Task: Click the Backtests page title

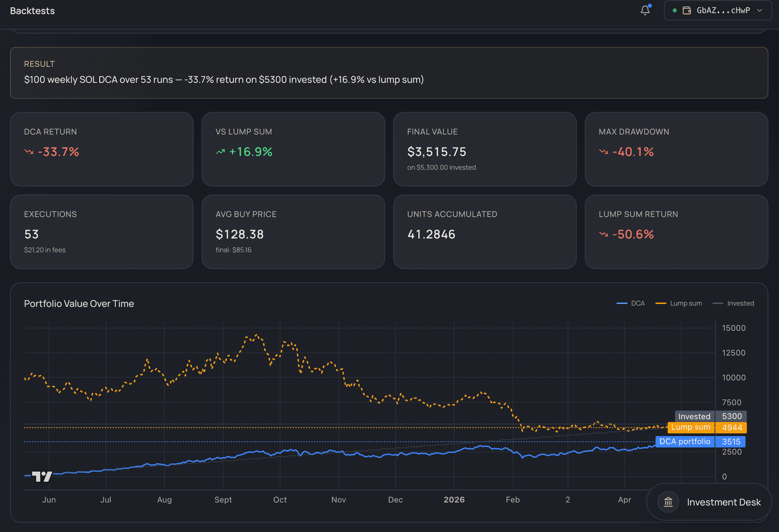Action: coord(33,11)
